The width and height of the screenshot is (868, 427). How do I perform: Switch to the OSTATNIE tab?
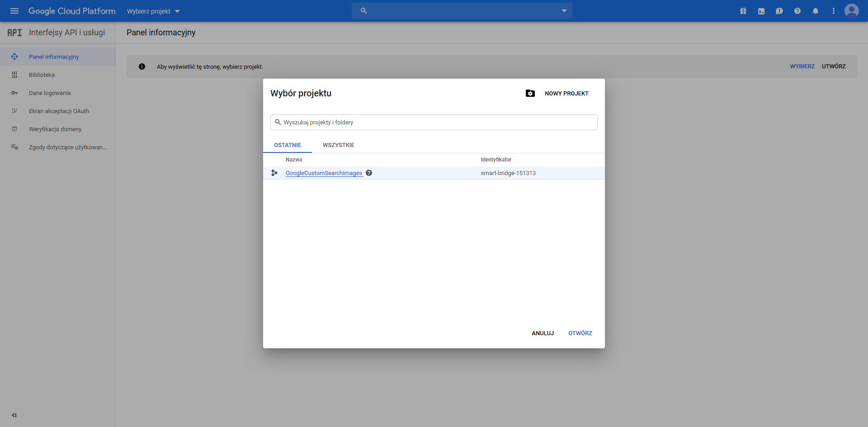[x=288, y=145]
